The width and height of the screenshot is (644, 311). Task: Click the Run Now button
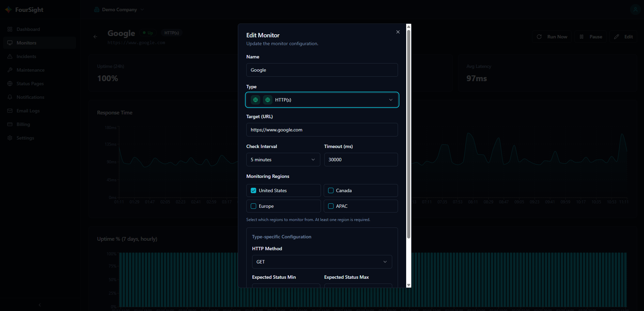(552, 37)
